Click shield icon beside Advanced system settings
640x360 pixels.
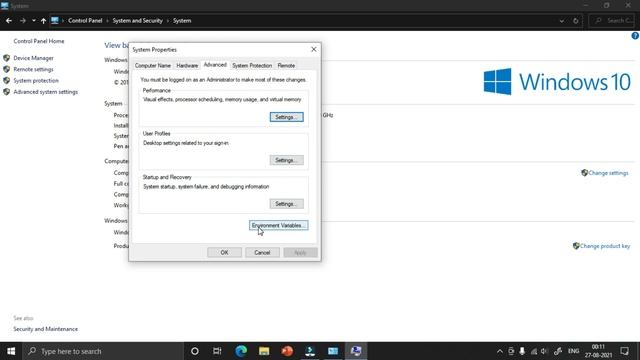(7, 92)
